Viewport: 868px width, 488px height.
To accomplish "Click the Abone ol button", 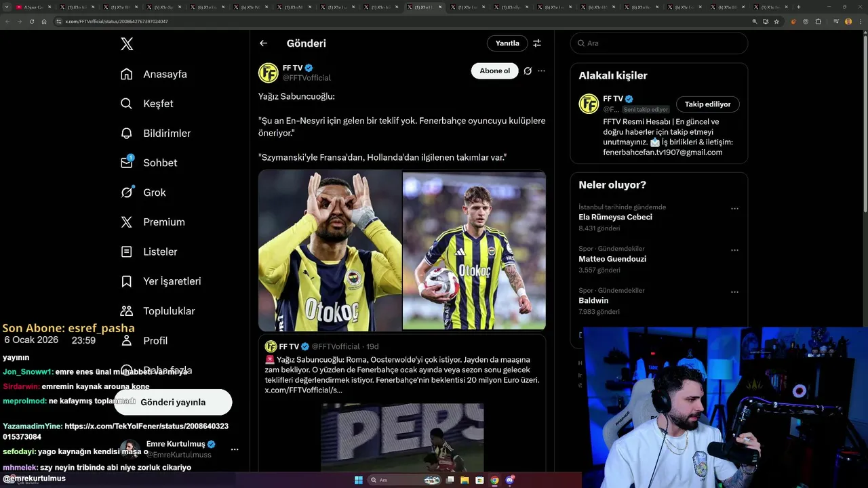I will [x=494, y=70].
